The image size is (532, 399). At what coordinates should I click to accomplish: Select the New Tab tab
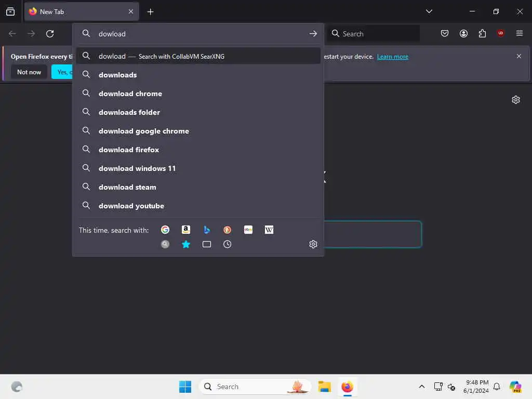(x=82, y=11)
